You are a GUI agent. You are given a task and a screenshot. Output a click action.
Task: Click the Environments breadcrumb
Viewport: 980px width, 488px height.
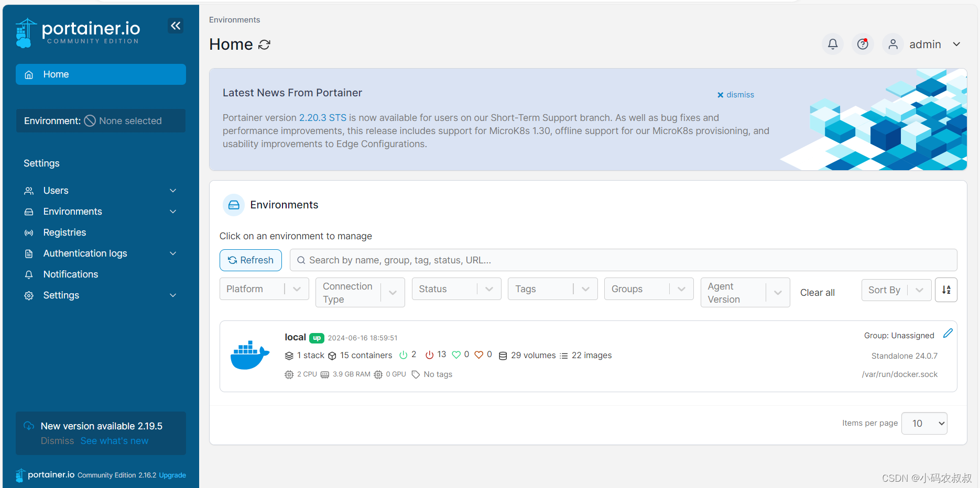(234, 20)
